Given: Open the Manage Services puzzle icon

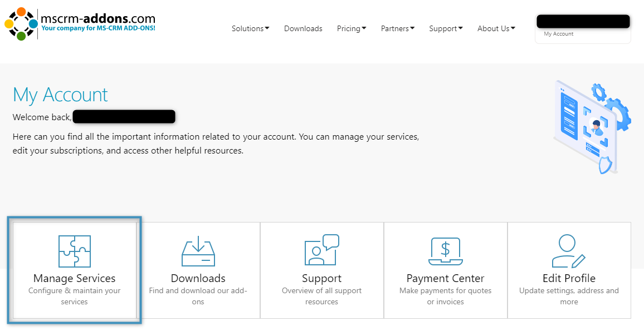Looking at the screenshot, I should [74, 251].
